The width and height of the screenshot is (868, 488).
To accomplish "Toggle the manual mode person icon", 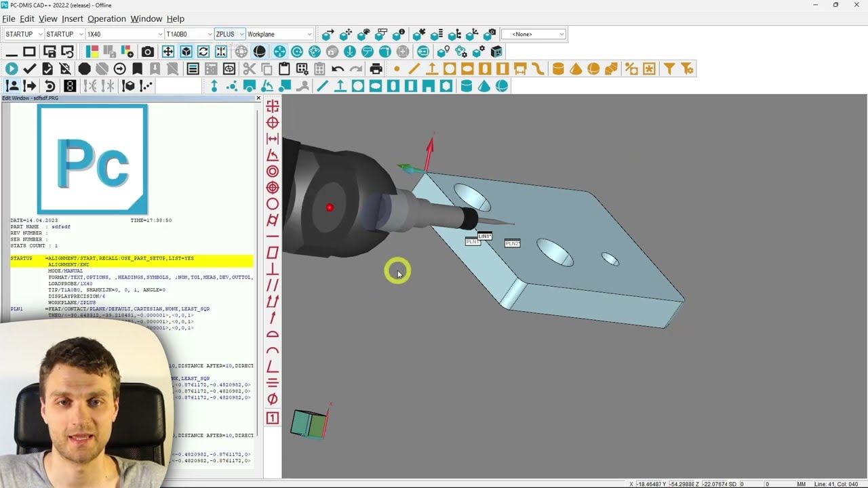I will [x=12, y=86].
